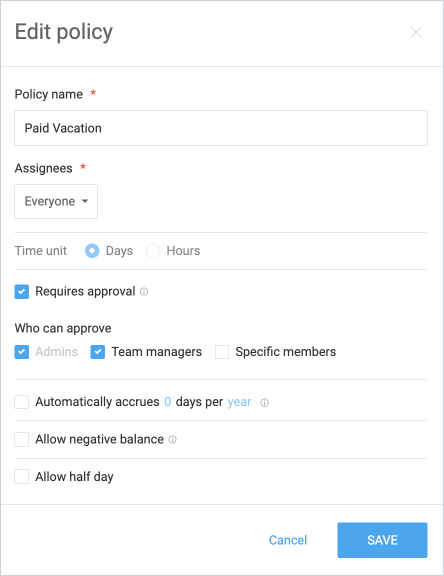Enable the Specific members checkbox
The width and height of the screenshot is (444, 576).
(x=222, y=352)
